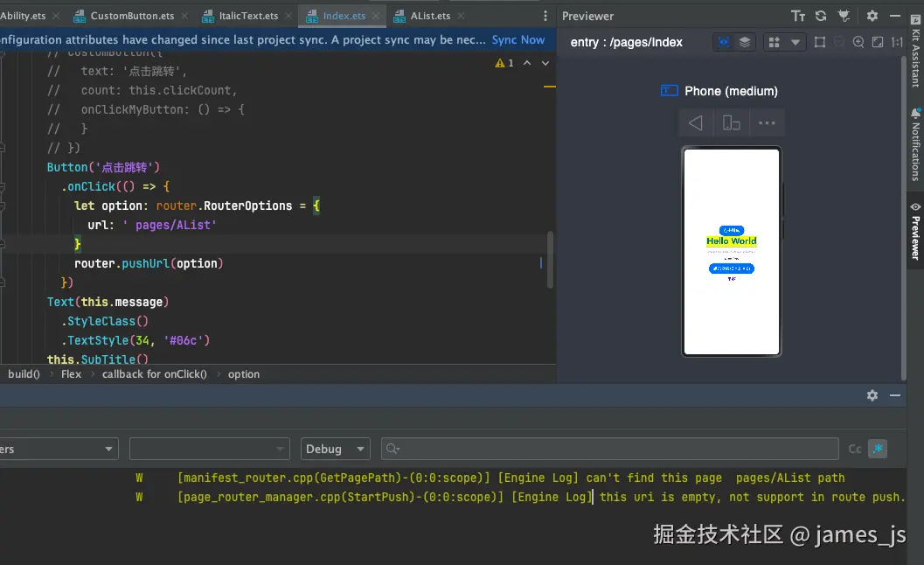Click the fit to screen icon

pyautogui.click(x=878, y=42)
